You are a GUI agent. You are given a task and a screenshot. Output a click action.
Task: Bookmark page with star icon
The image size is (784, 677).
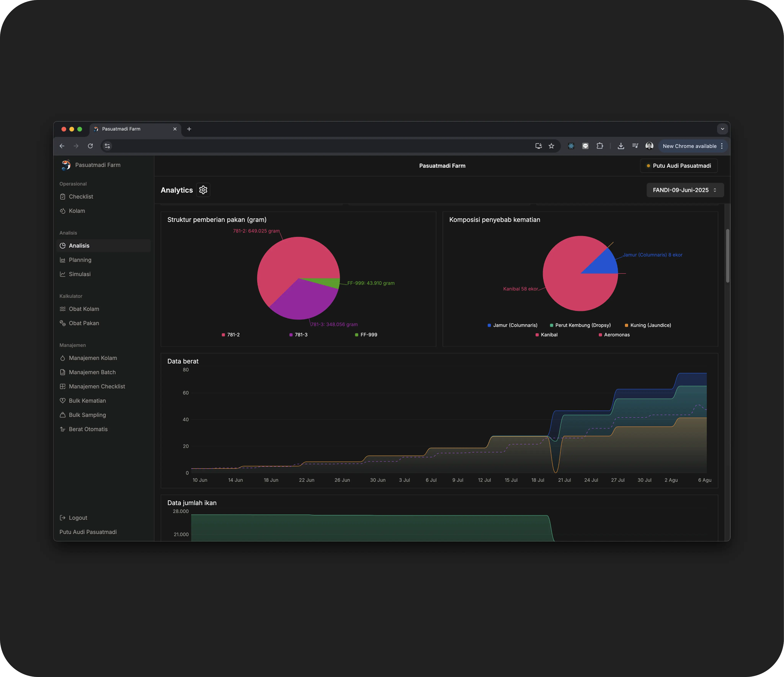pos(551,146)
